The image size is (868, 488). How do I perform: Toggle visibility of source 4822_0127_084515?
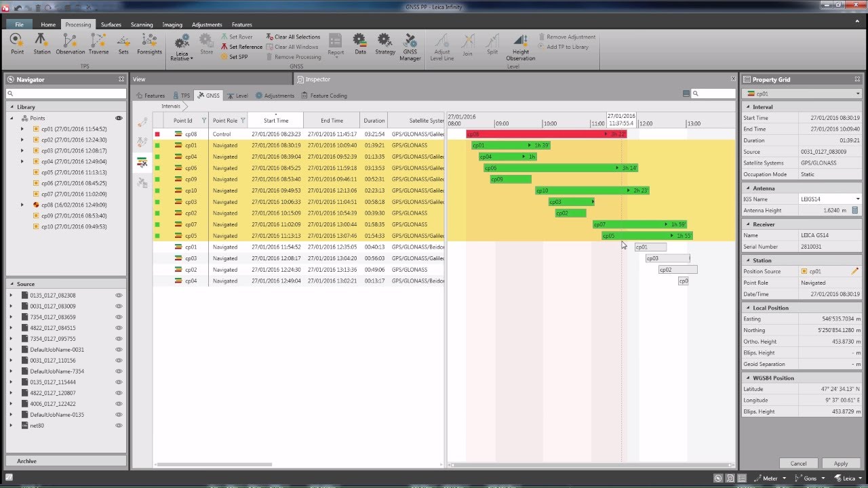point(119,328)
